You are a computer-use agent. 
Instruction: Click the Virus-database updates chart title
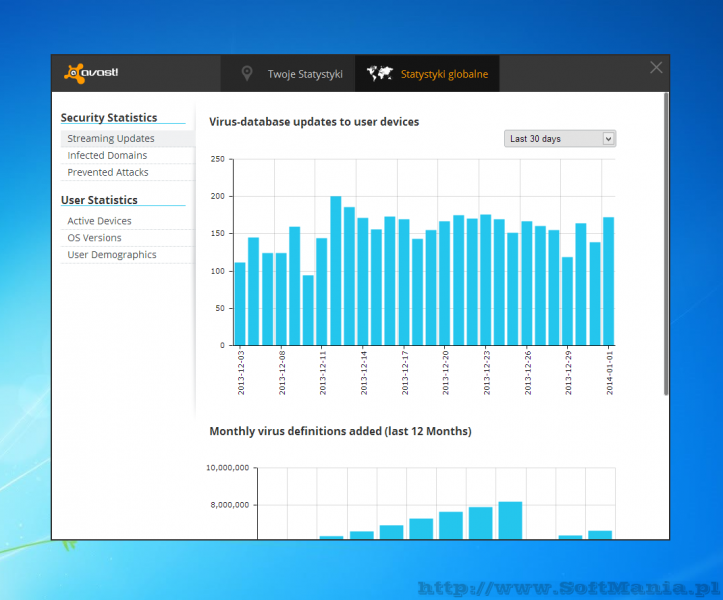[x=314, y=122]
